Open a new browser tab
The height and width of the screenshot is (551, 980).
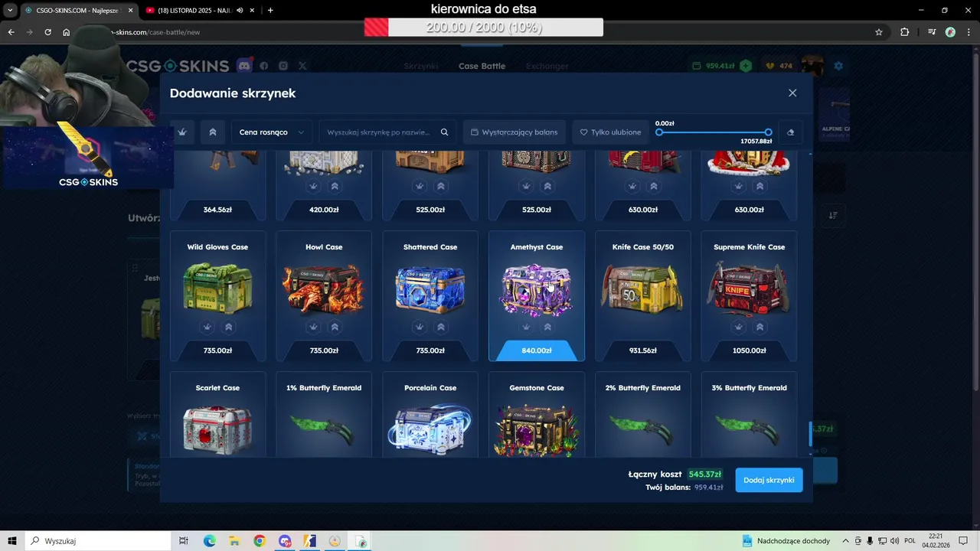tap(270, 10)
